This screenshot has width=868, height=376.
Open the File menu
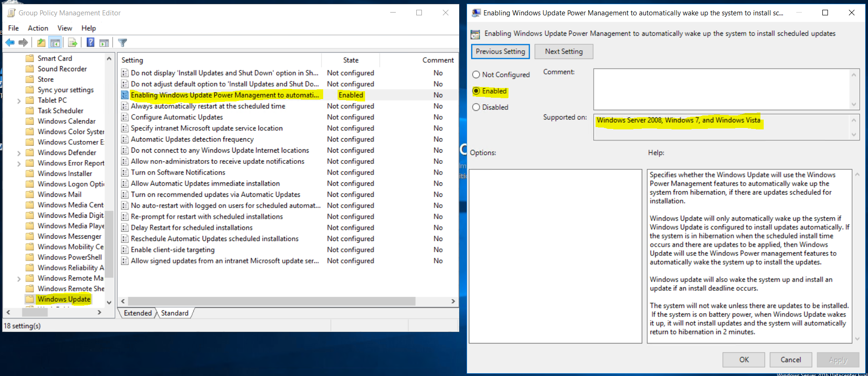14,28
